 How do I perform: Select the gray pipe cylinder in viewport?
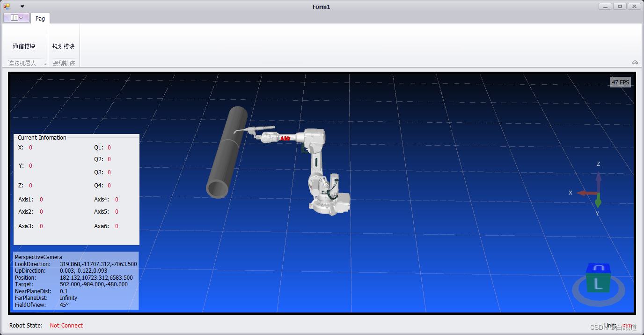(x=227, y=152)
